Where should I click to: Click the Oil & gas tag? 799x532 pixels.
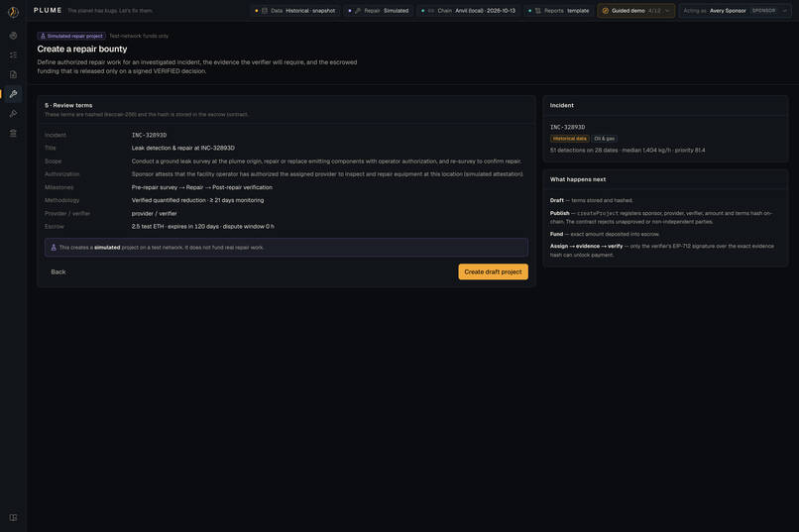[604, 139]
